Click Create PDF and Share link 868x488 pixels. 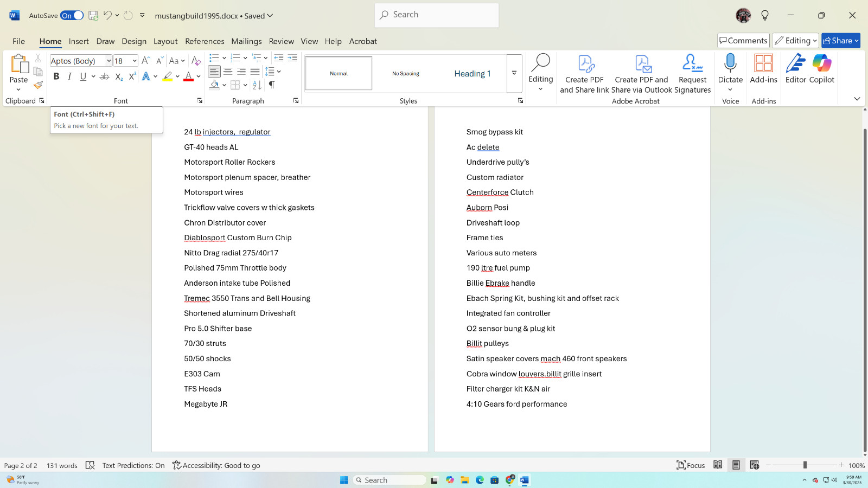pos(585,74)
